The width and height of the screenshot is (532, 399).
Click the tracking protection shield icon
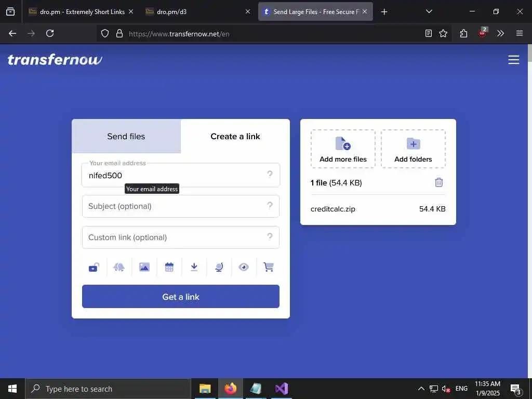105,33
